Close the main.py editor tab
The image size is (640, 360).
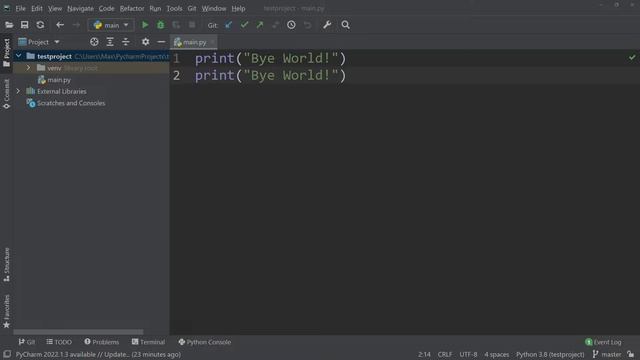(x=213, y=42)
